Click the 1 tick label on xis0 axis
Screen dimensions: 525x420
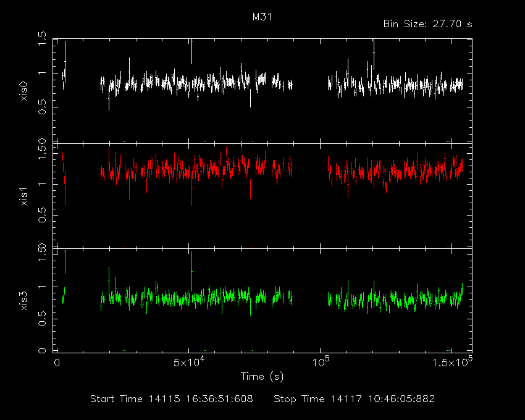pos(42,73)
